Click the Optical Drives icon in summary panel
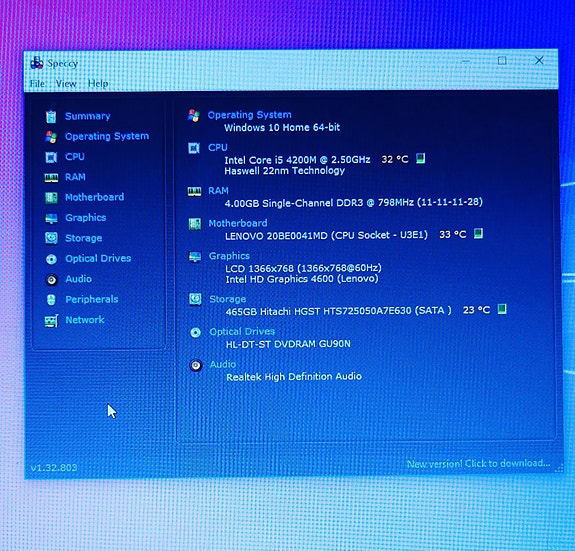This screenshot has width=575, height=551. coord(195,333)
